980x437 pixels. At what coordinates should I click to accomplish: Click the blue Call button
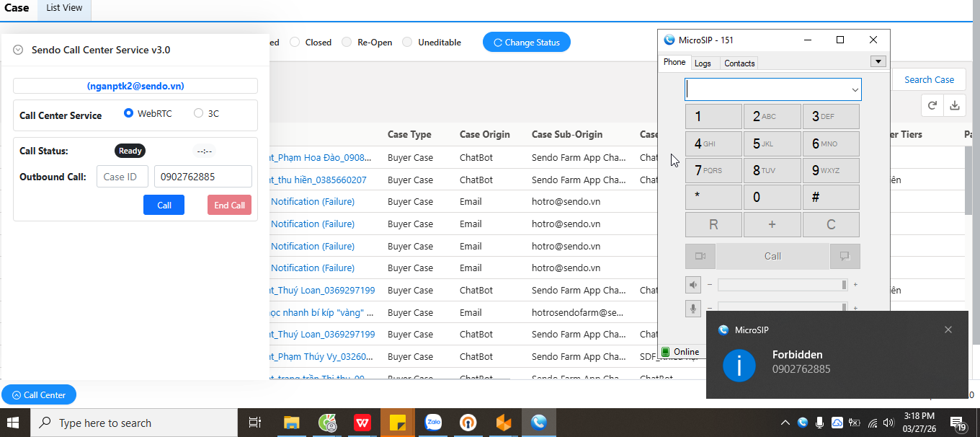click(x=164, y=206)
